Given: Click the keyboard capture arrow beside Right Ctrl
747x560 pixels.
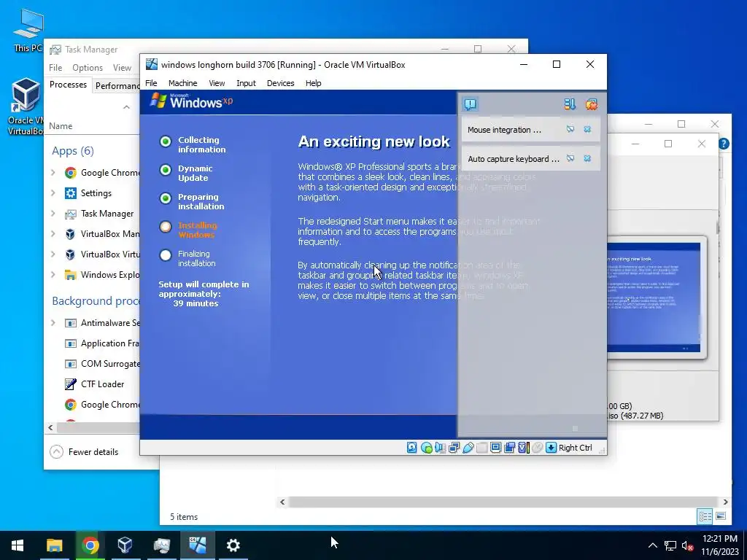Looking at the screenshot, I should tap(551, 448).
